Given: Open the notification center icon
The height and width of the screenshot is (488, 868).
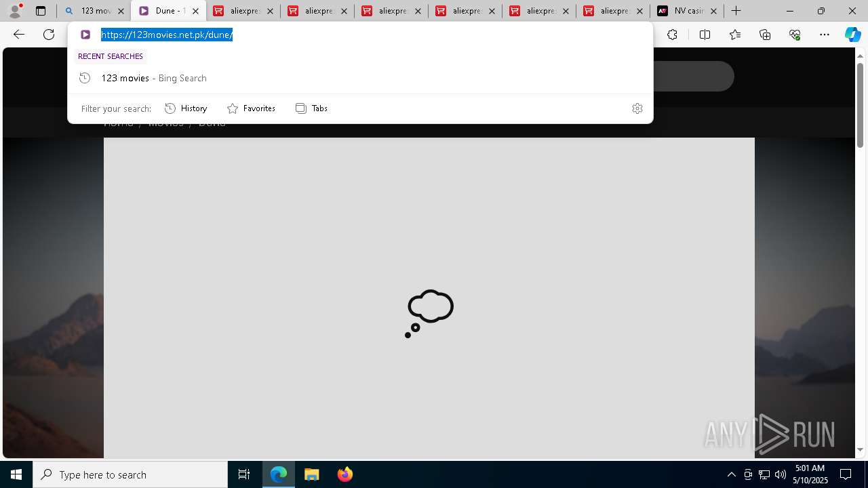Looking at the screenshot, I should (846, 474).
